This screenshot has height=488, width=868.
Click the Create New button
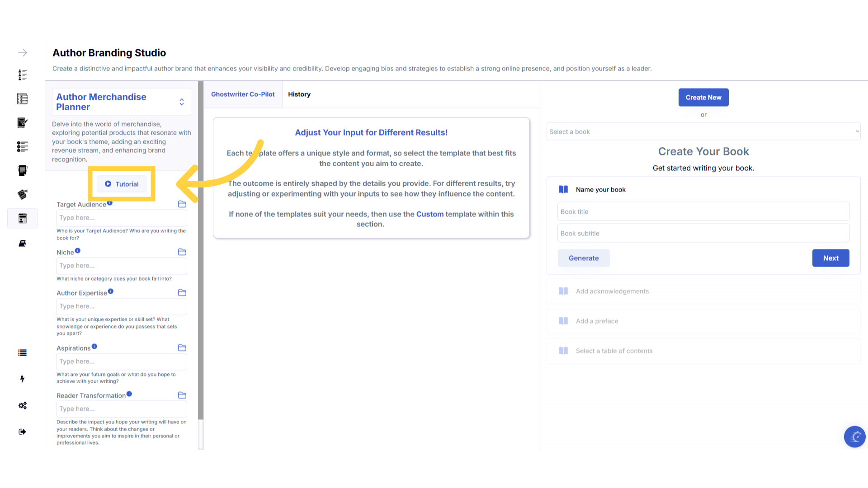point(703,98)
